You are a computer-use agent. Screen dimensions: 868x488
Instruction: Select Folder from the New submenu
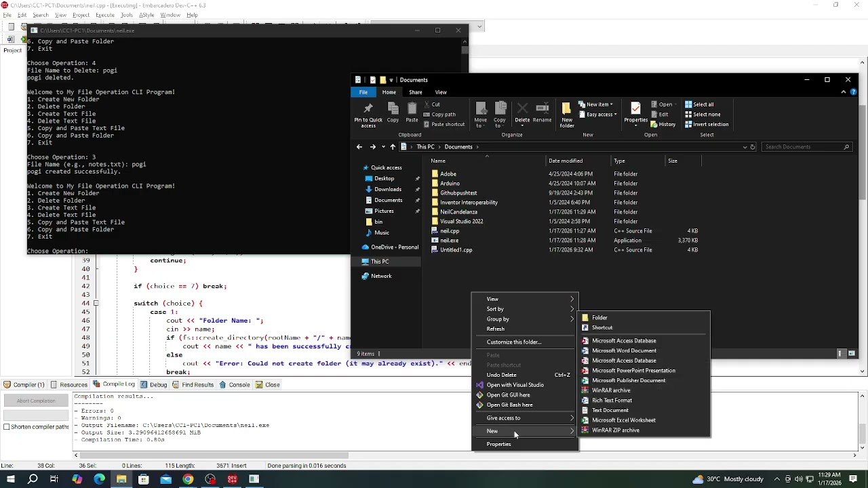tap(644, 318)
